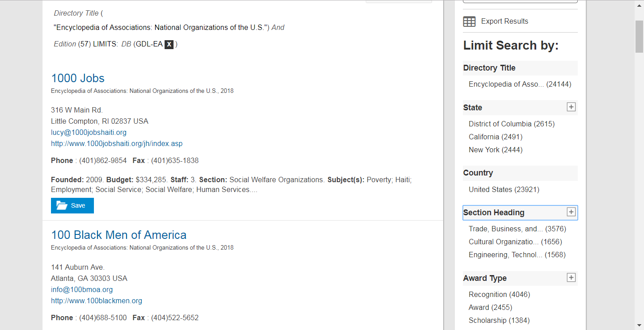Screen dimensions: 644x330
Task: Visit the www.100blackmen.org link
Action: point(97,301)
